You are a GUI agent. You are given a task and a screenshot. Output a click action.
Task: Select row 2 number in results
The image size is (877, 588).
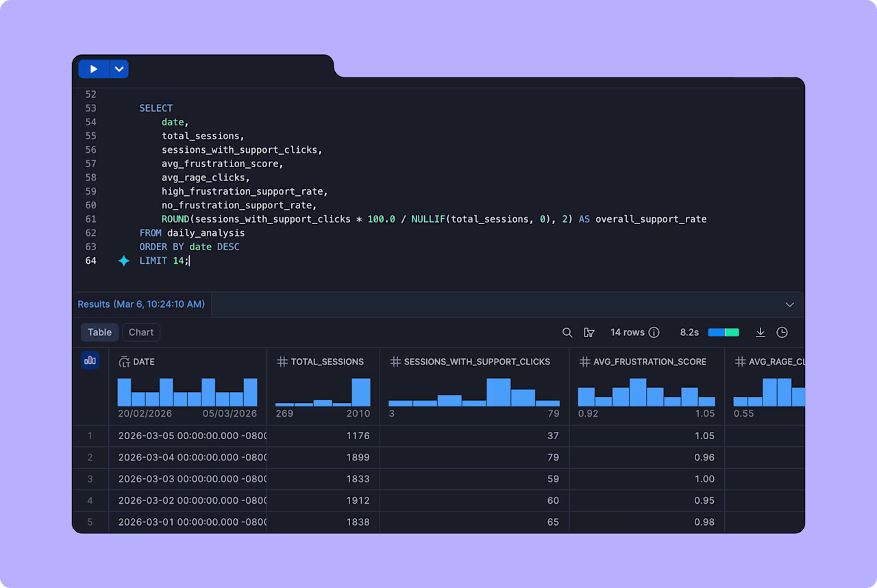90,457
